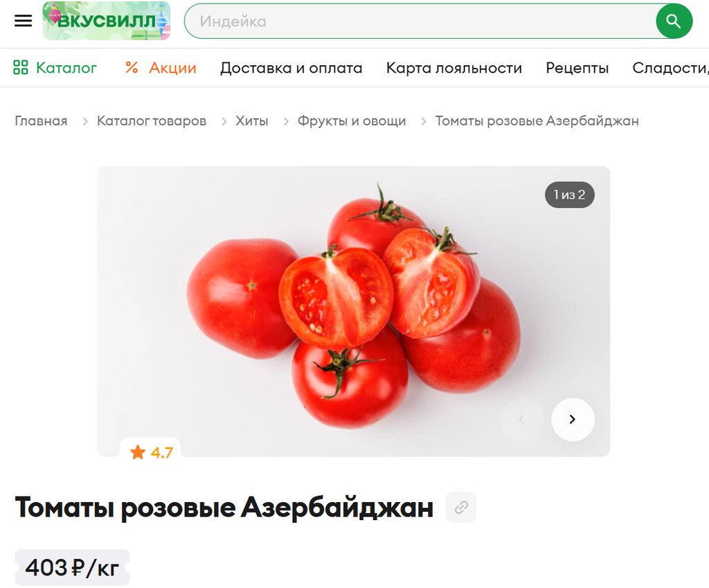
Task: Open the hamburger menu
Action: 23,21
